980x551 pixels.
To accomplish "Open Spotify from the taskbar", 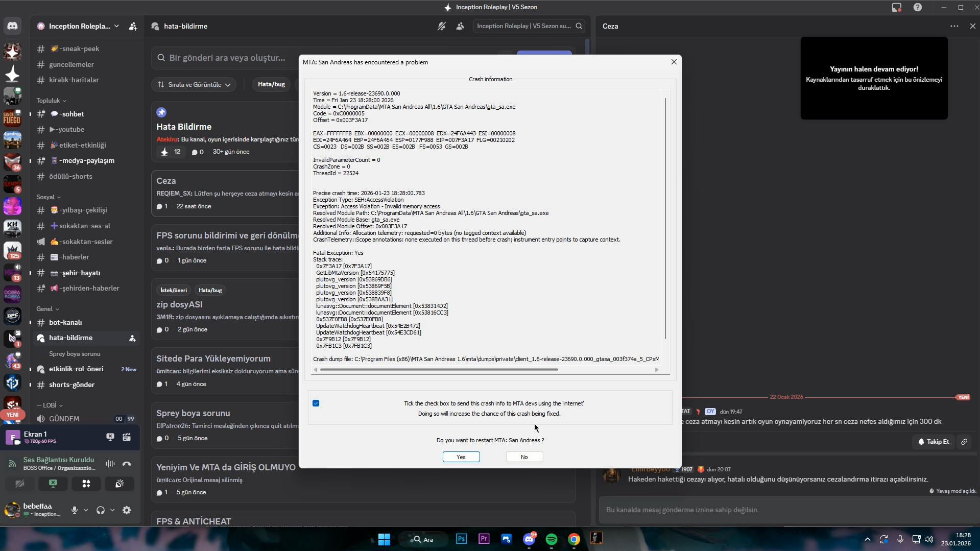I will tap(552, 539).
